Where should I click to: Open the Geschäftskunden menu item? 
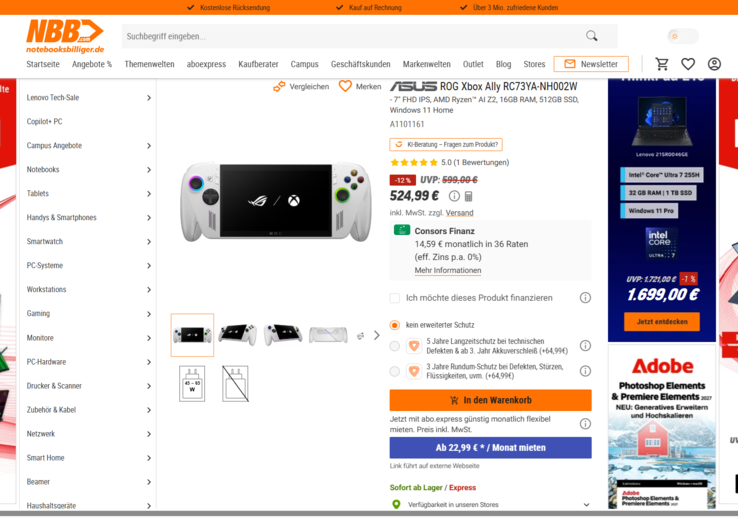click(361, 64)
